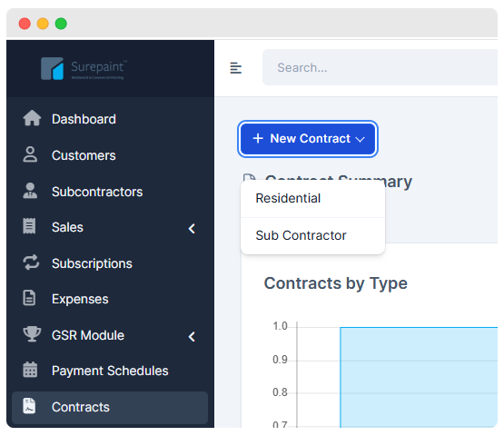504x436 pixels.
Task: Expand the Sales submenu chevron
Action: click(192, 229)
